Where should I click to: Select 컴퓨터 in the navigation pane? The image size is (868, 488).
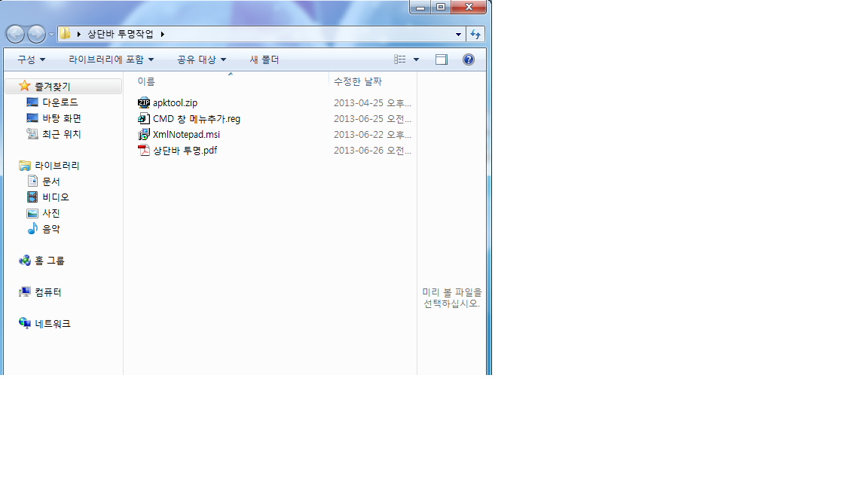pos(47,292)
